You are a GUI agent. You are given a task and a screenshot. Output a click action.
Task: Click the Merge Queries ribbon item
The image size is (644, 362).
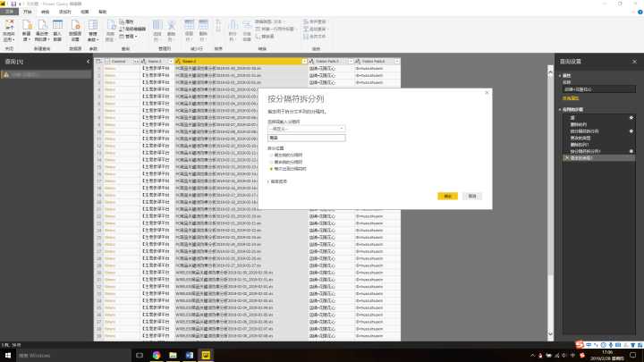point(315,21)
